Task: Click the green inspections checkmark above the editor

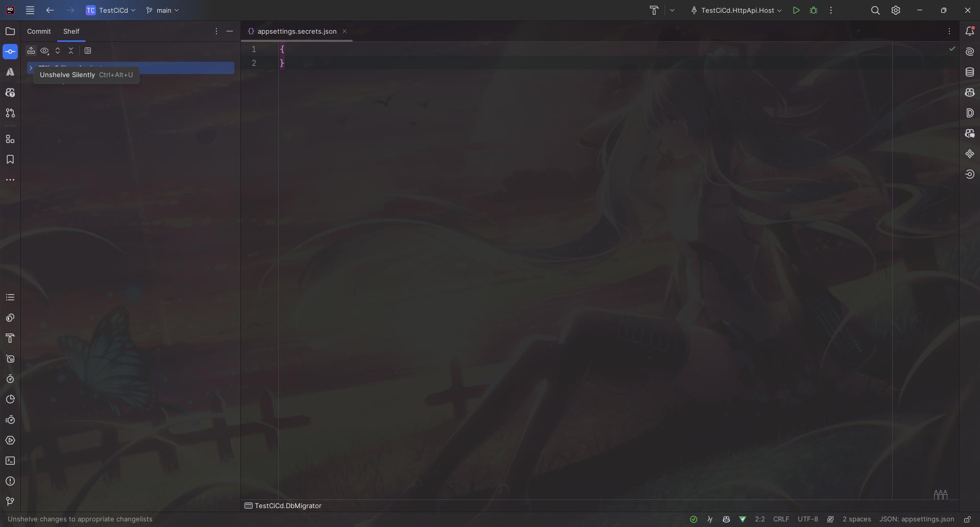Action: tap(952, 49)
